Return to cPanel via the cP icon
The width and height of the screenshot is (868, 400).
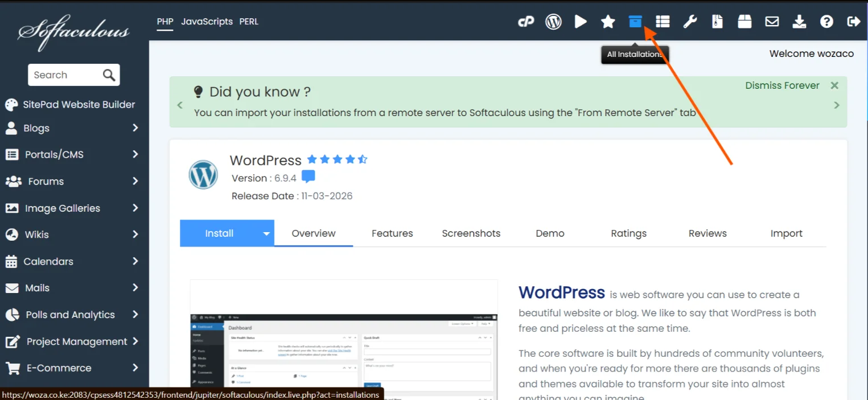(526, 22)
